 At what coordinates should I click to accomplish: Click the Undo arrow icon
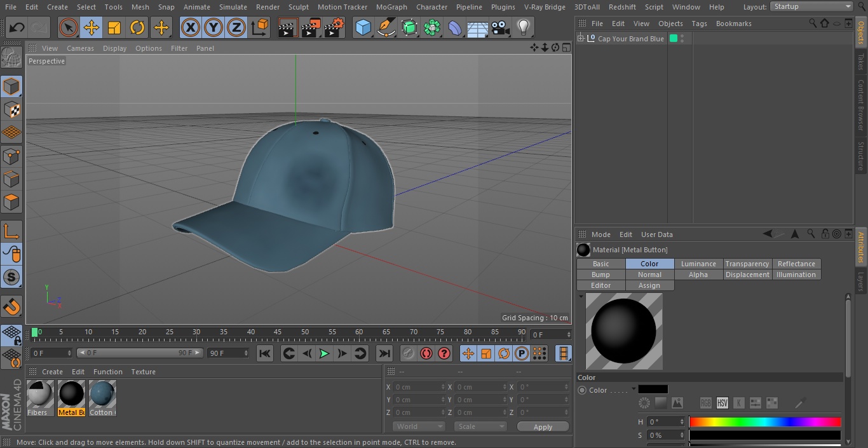point(17,28)
